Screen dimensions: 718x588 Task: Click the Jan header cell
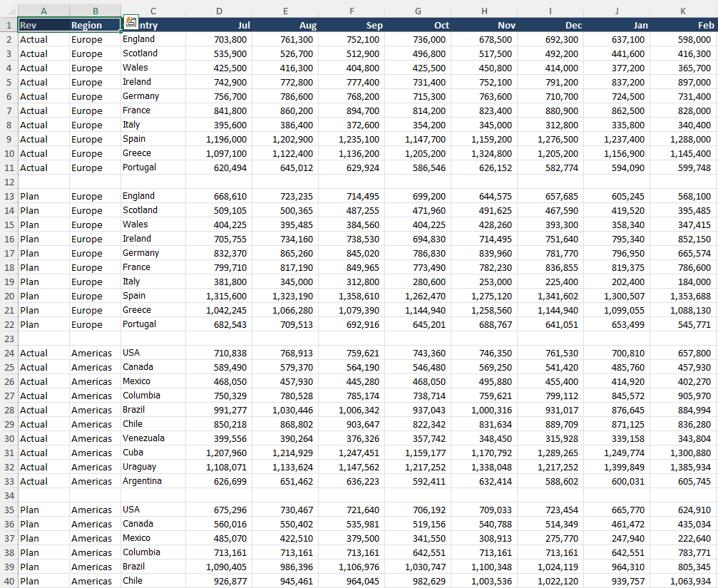pyautogui.click(x=617, y=25)
